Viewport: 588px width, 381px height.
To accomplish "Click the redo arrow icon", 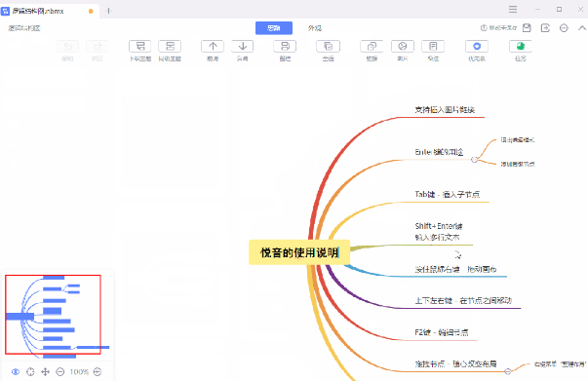I will coord(98,47).
